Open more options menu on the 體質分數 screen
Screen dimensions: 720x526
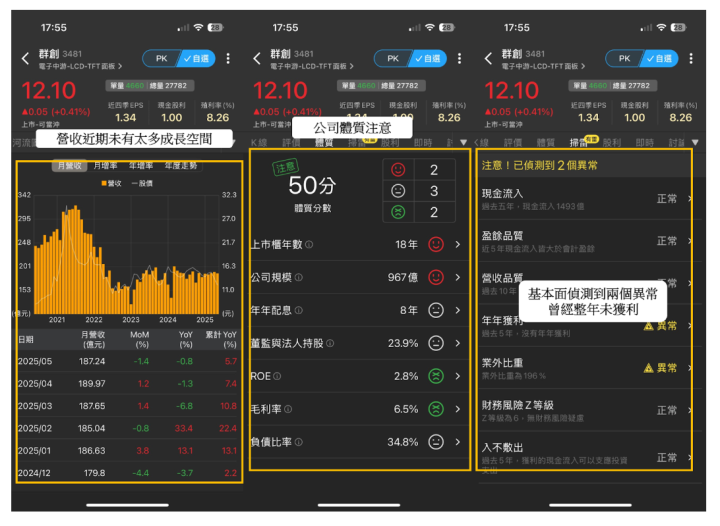(x=460, y=58)
